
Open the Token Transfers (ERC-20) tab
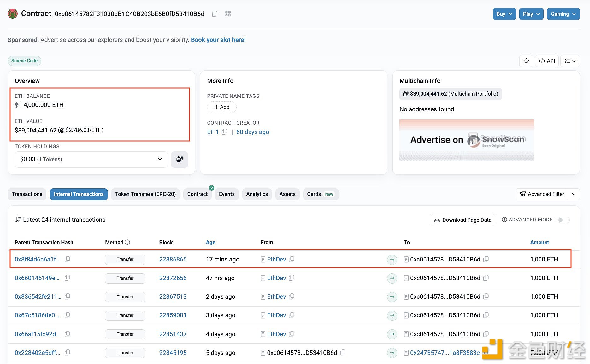tap(145, 194)
